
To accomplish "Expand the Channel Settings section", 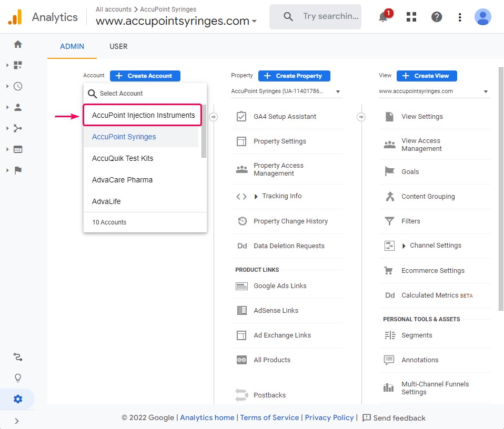I will 404,246.
